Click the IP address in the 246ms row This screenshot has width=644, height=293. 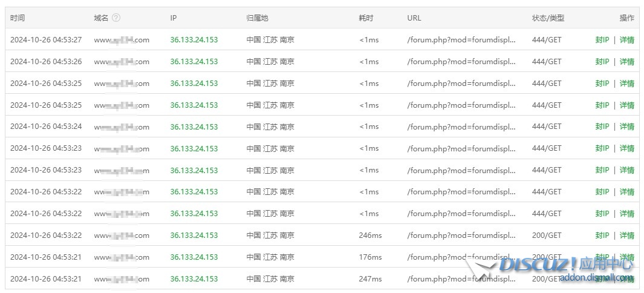(194, 235)
